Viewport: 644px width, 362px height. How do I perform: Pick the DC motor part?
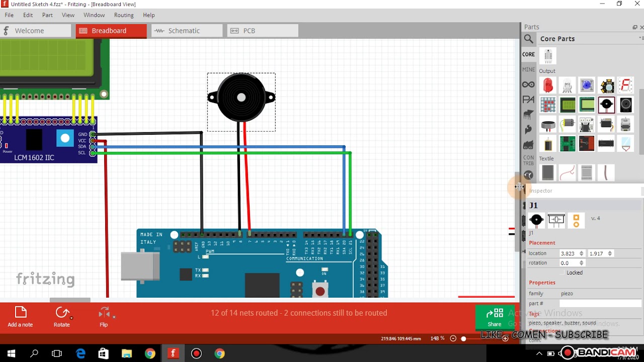[x=568, y=124]
